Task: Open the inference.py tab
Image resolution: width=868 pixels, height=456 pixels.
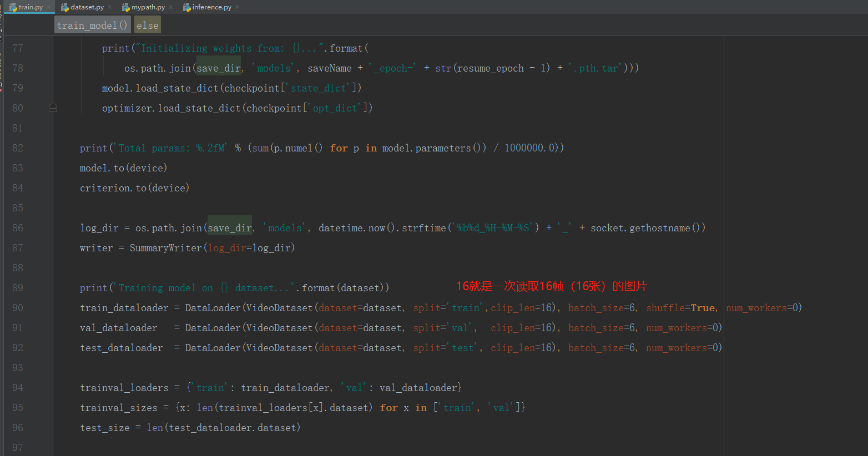Action: click(212, 7)
